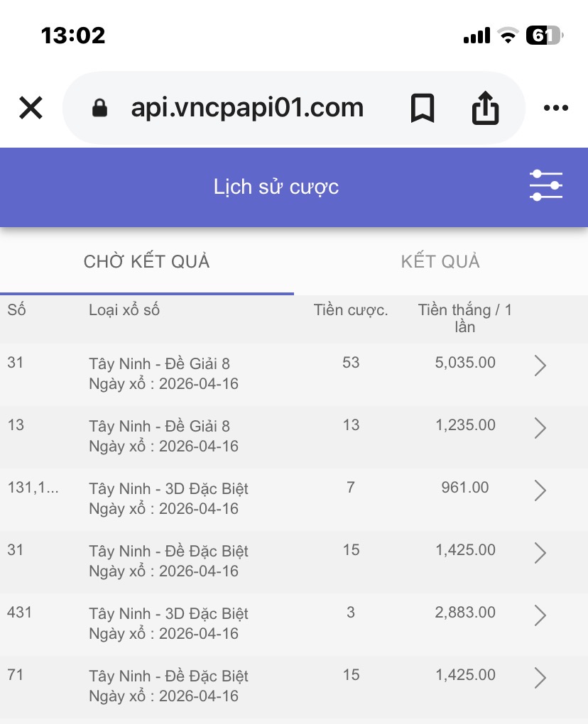
Task: Expand bet 31 Đề Đặc Biệt chevron
Action: [x=540, y=553]
